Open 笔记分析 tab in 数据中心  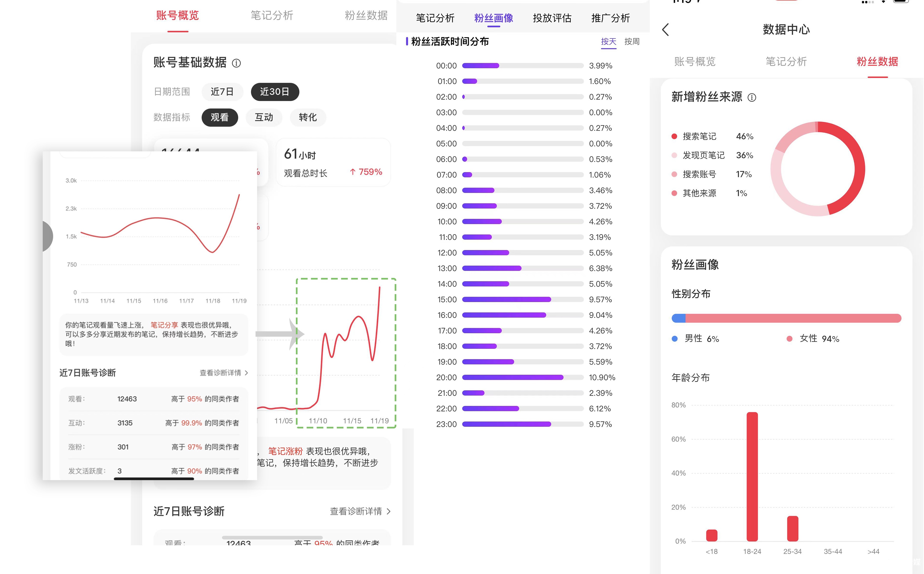click(x=786, y=61)
